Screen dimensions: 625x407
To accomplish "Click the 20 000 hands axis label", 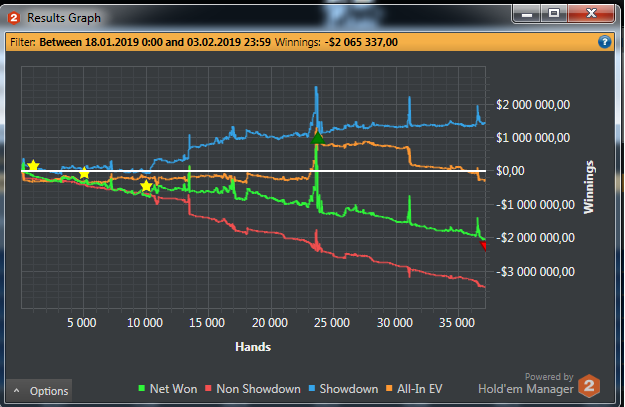I will tap(270, 322).
